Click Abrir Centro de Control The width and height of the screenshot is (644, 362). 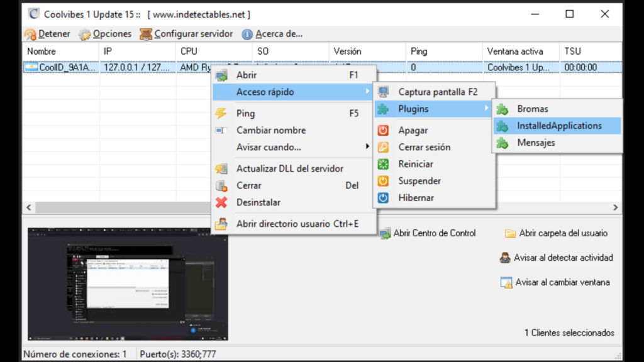coord(428,234)
